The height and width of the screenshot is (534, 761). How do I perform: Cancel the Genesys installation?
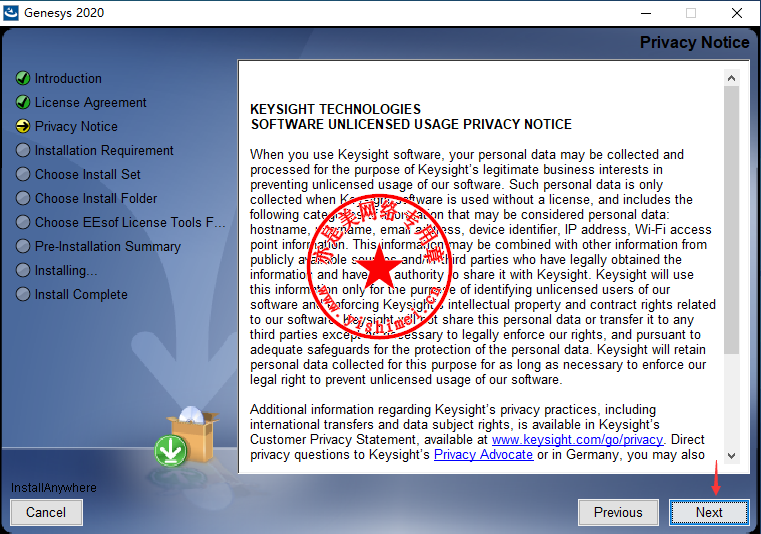tap(46, 512)
